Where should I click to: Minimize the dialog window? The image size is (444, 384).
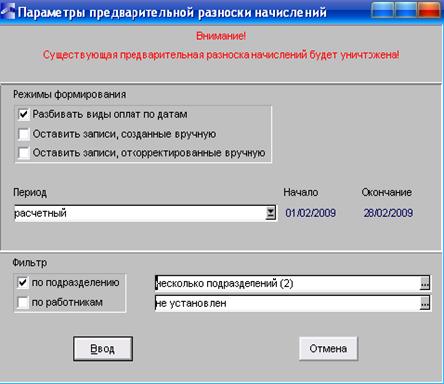pos(382,10)
